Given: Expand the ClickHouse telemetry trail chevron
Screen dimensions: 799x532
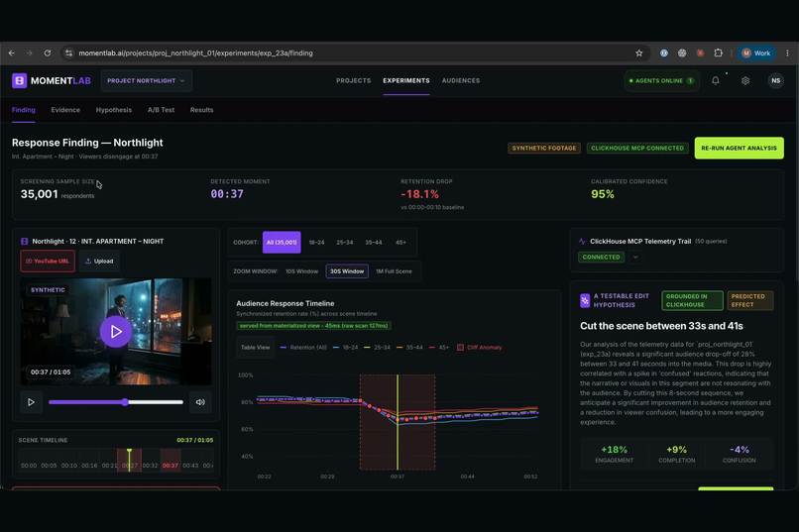Looking at the screenshot, I should point(634,258).
